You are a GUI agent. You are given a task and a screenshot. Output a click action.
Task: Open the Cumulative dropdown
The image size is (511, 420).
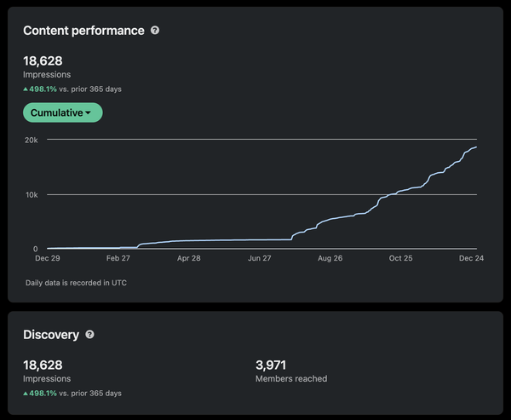click(x=62, y=112)
